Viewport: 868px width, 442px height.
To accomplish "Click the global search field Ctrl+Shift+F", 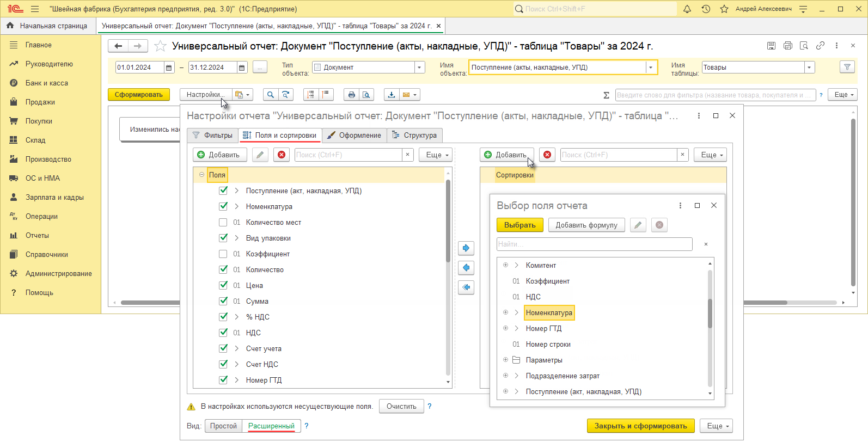I will (x=595, y=9).
